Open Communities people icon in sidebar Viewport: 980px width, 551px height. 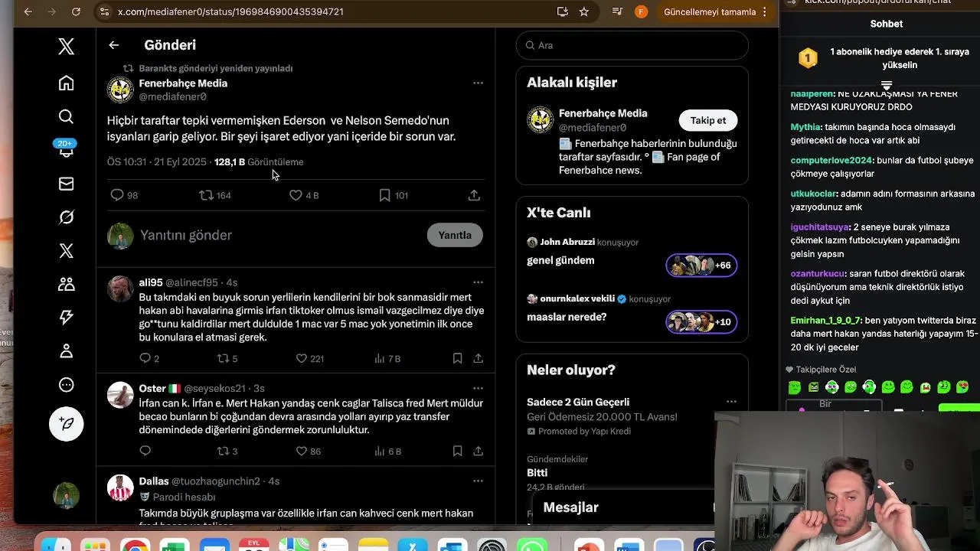67,285
